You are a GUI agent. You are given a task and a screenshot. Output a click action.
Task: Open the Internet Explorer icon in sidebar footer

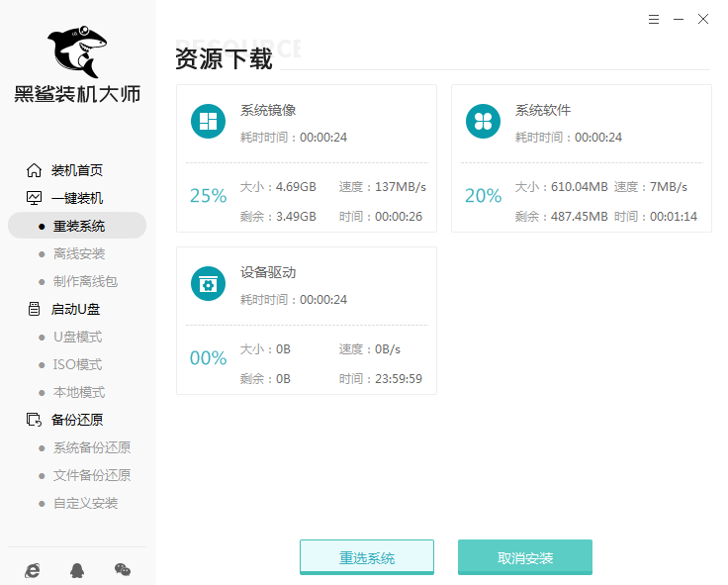[x=33, y=569]
